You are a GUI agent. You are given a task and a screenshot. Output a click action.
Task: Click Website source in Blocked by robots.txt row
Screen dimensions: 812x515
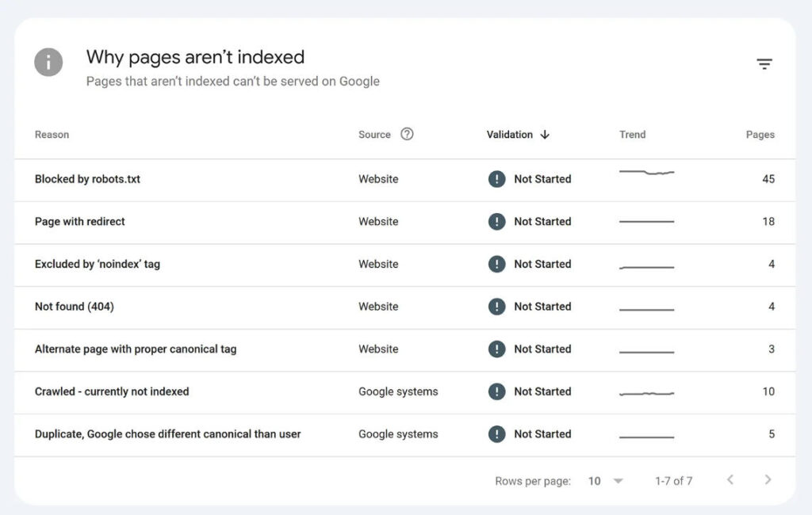[x=378, y=179]
